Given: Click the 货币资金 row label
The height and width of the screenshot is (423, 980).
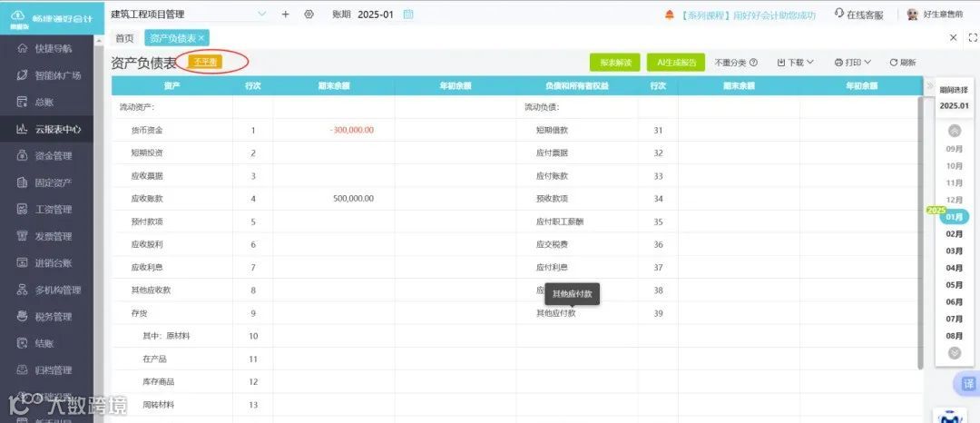Looking at the screenshot, I should pos(147,130).
